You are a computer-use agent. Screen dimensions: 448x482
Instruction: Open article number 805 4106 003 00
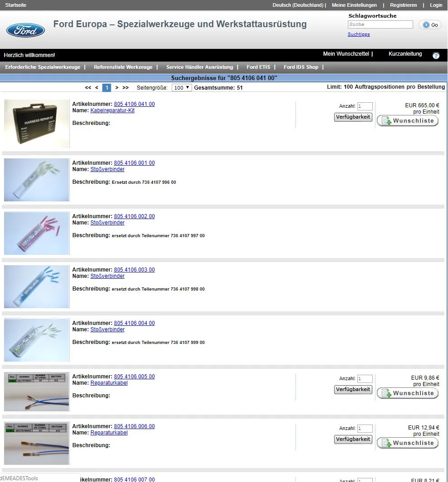pyautogui.click(x=134, y=270)
